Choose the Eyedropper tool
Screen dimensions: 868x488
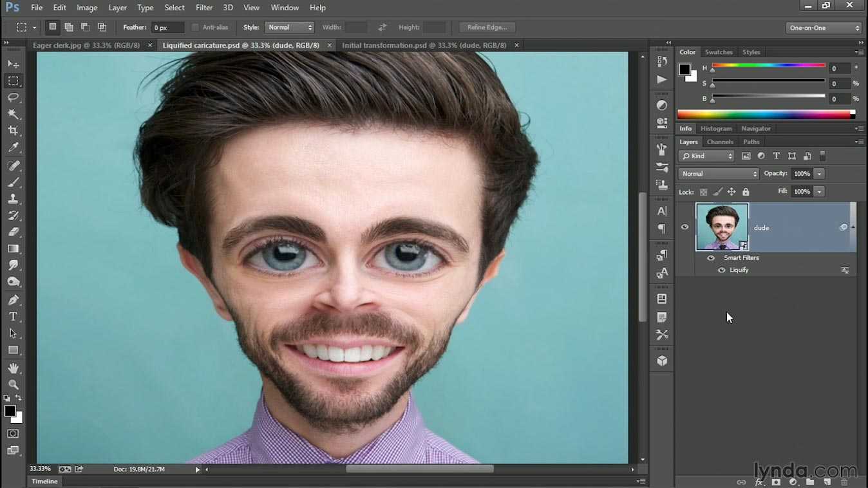(14, 147)
